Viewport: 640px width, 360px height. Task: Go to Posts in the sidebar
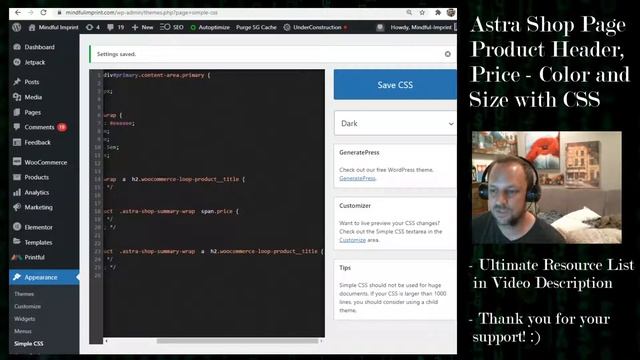[31, 82]
